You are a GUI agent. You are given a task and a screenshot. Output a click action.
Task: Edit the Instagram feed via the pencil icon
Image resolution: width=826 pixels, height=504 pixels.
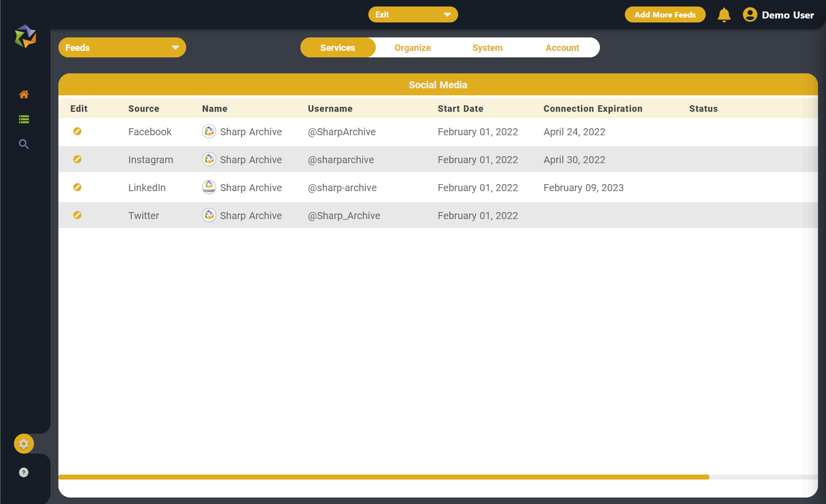click(78, 159)
